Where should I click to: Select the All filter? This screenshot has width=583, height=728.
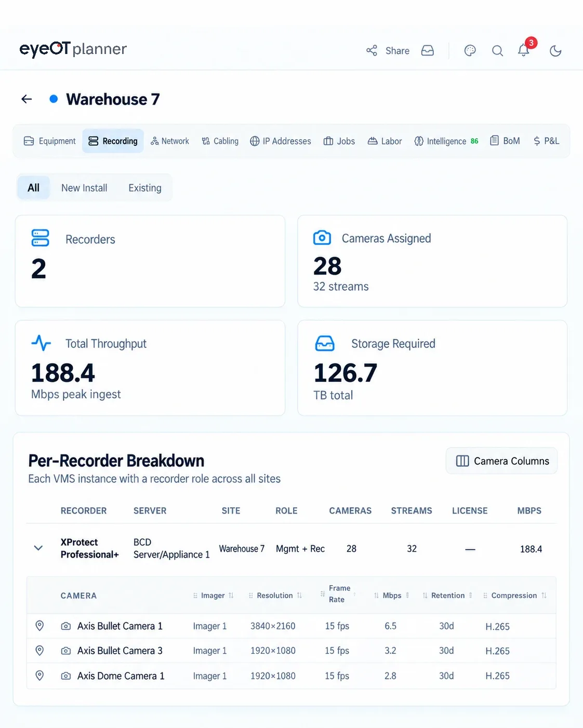(x=34, y=187)
